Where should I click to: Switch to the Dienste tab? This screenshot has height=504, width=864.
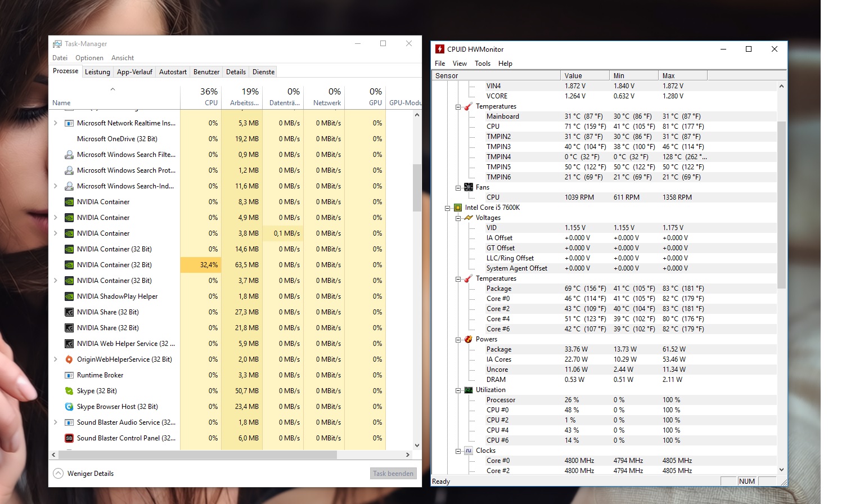click(263, 72)
